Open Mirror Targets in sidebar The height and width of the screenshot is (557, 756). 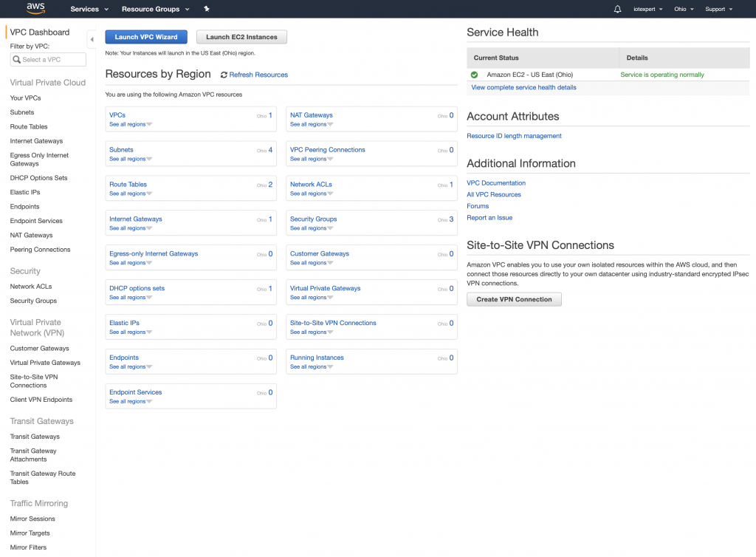pos(30,533)
